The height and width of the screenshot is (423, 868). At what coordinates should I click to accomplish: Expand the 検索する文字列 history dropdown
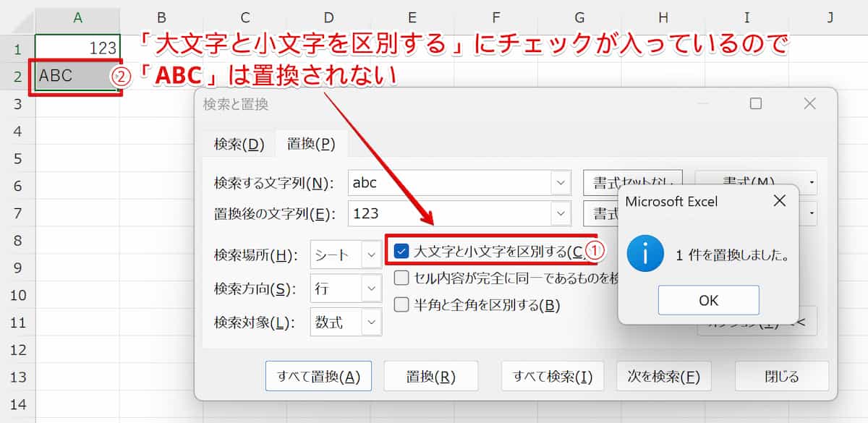(x=562, y=182)
